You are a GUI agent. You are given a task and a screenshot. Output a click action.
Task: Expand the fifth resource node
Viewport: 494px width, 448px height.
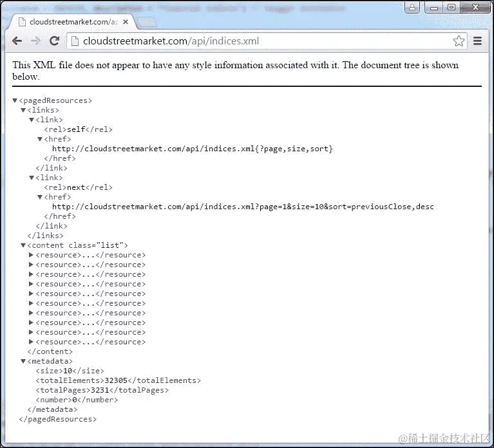coord(31,294)
